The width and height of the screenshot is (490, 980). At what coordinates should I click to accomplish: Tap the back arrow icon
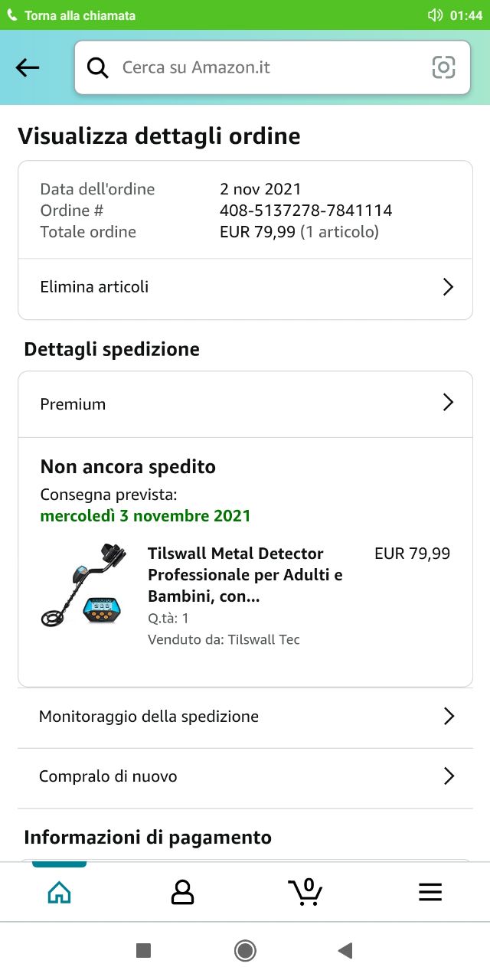pyautogui.click(x=28, y=67)
